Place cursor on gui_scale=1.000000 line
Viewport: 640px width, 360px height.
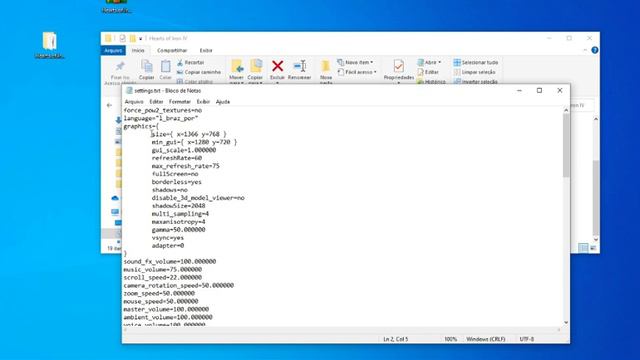coord(184,150)
